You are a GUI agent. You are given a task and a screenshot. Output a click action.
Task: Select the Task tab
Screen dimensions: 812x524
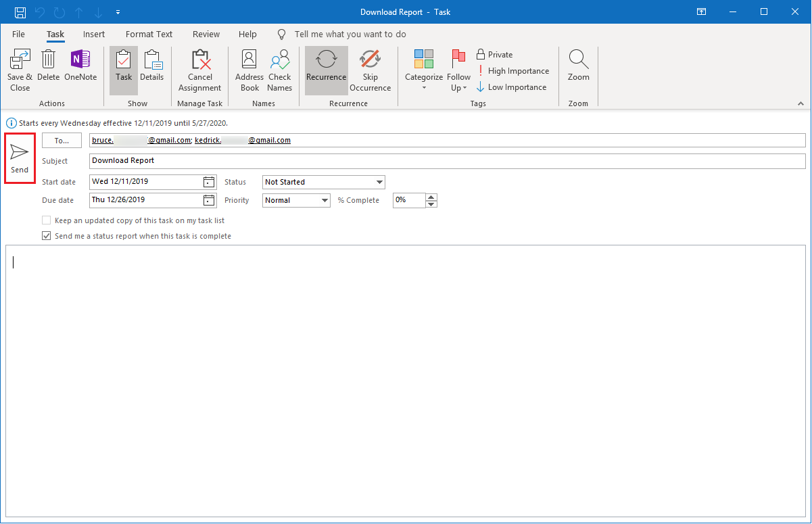(x=55, y=34)
